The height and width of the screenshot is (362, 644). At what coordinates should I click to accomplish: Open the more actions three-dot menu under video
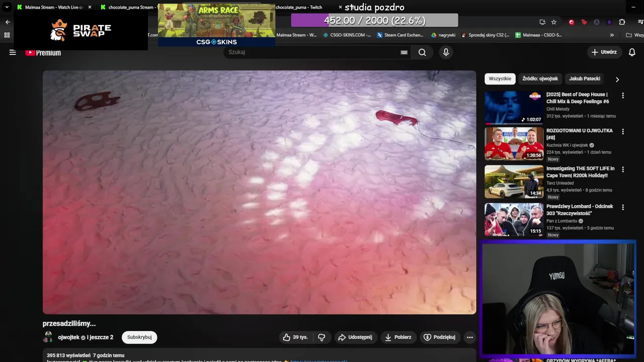tap(470, 337)
